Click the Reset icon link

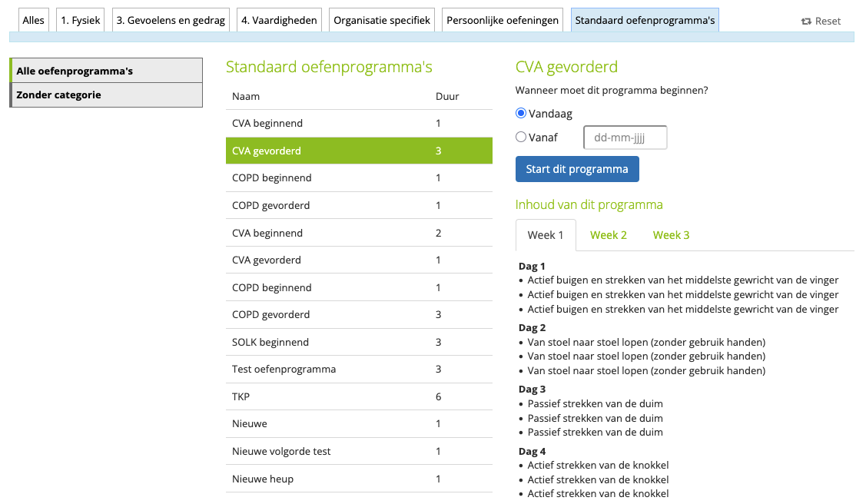click(821, 21)
